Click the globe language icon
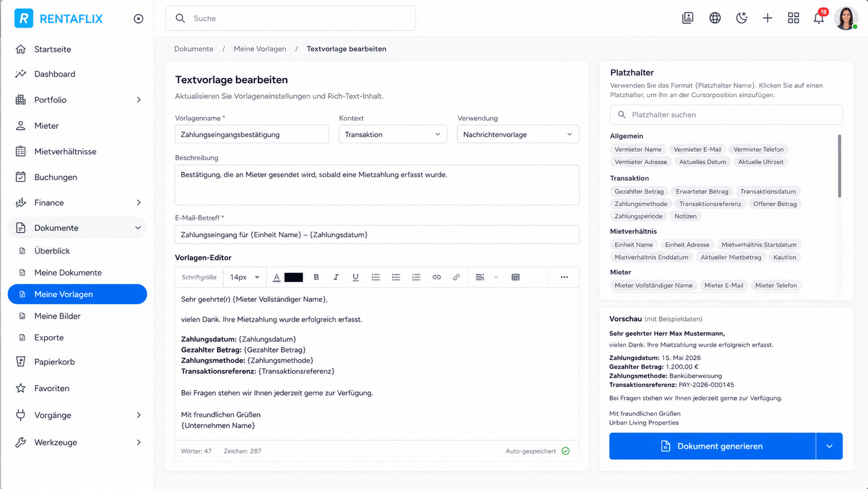 tap(715, 18)
